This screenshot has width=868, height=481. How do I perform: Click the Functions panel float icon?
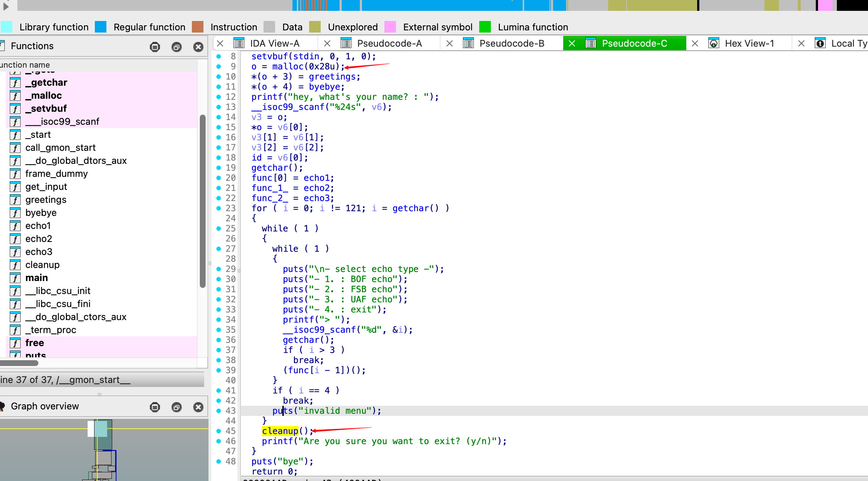click(x=176, y=47)
